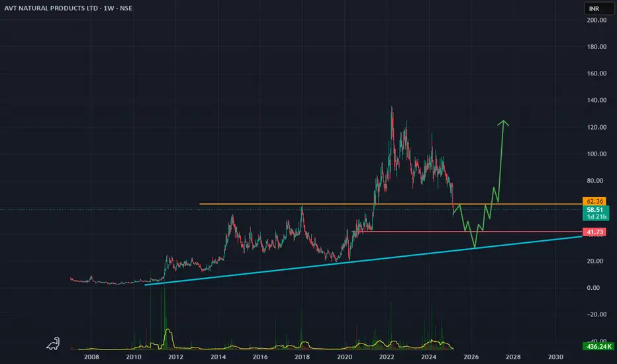Click the 100.00 price axis value
The width and height of the screenshot is (617, 364).
tap(596, 154)
